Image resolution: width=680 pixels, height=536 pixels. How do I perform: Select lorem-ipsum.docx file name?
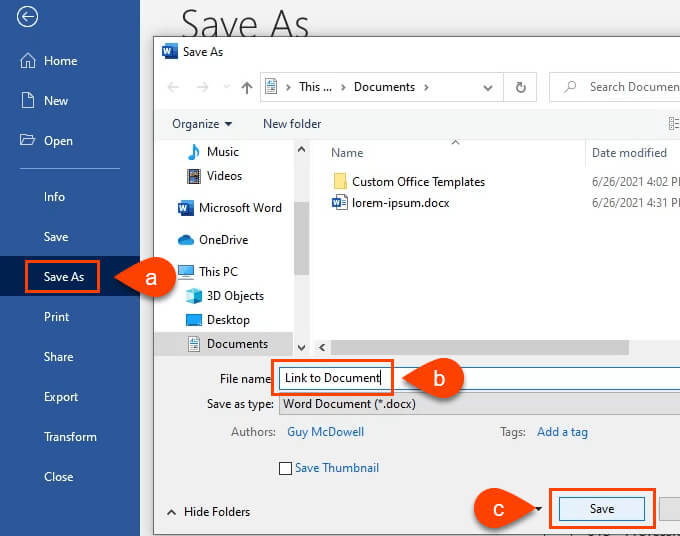[x=401, y=203]
